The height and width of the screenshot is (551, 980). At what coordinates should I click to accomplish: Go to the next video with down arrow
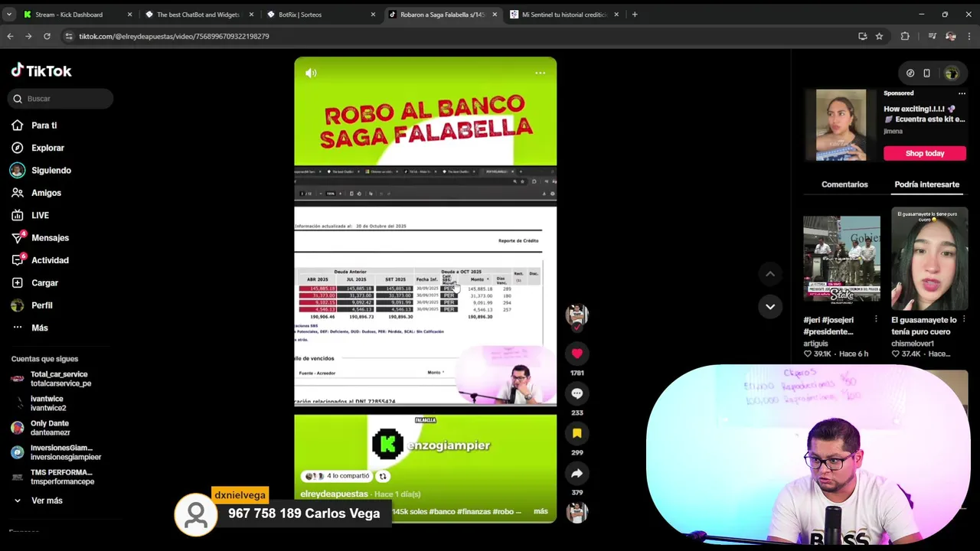coord(770,306)
